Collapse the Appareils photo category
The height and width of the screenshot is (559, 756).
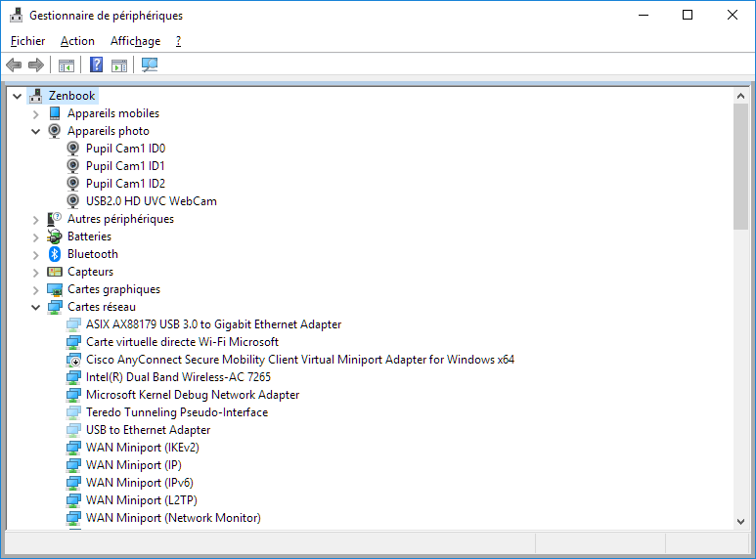[x=35, y=132]
